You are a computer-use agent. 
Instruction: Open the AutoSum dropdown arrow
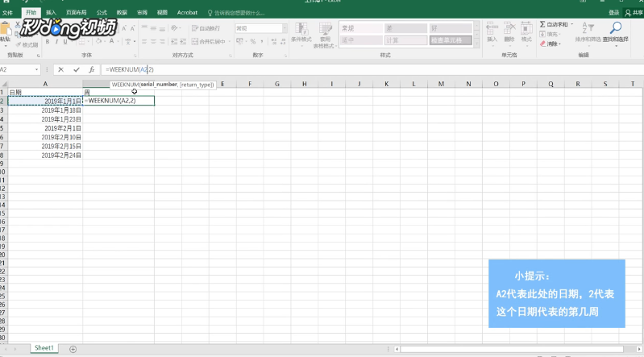click(571, 25)
